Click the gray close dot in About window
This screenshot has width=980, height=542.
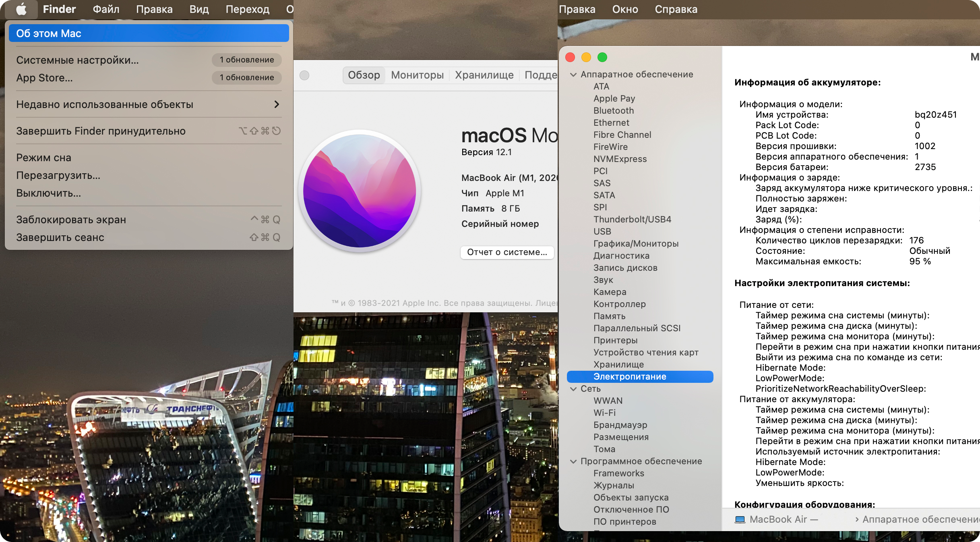304,75
